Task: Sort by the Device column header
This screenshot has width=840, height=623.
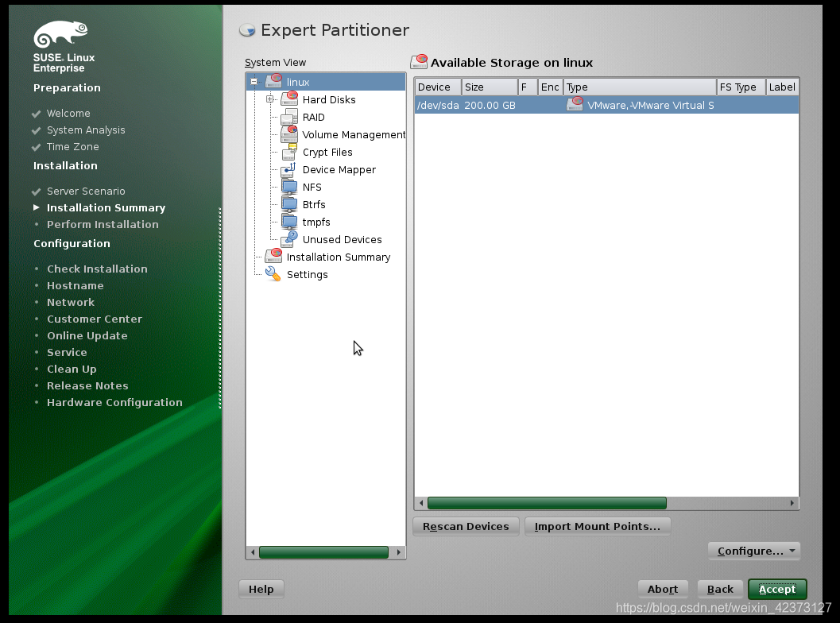Action: point(438,87)
